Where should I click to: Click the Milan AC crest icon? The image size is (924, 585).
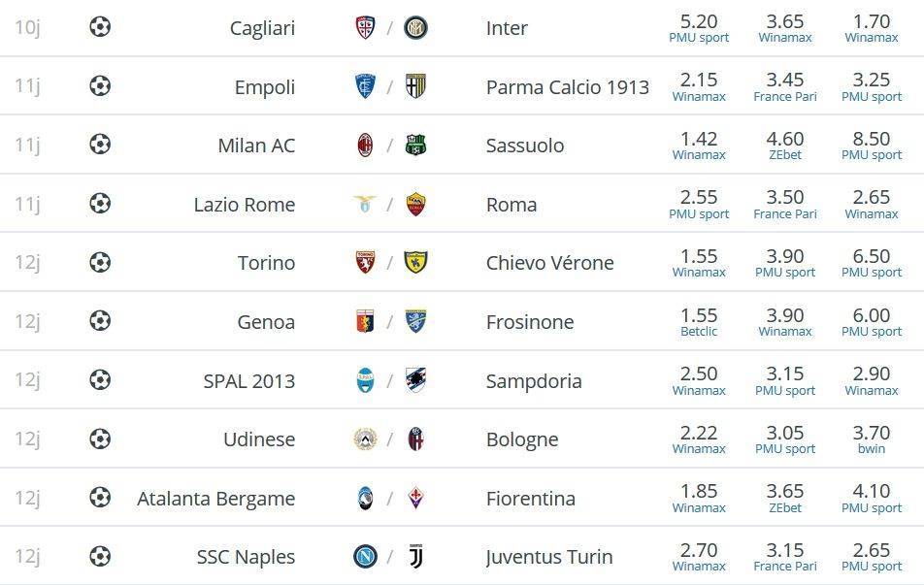[x=365, y=145]
